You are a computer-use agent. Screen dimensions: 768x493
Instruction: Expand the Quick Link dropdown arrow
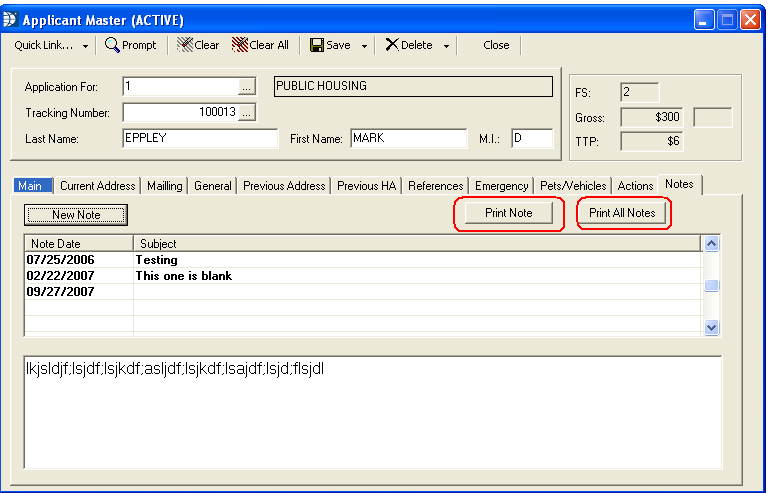pos(85,46)
